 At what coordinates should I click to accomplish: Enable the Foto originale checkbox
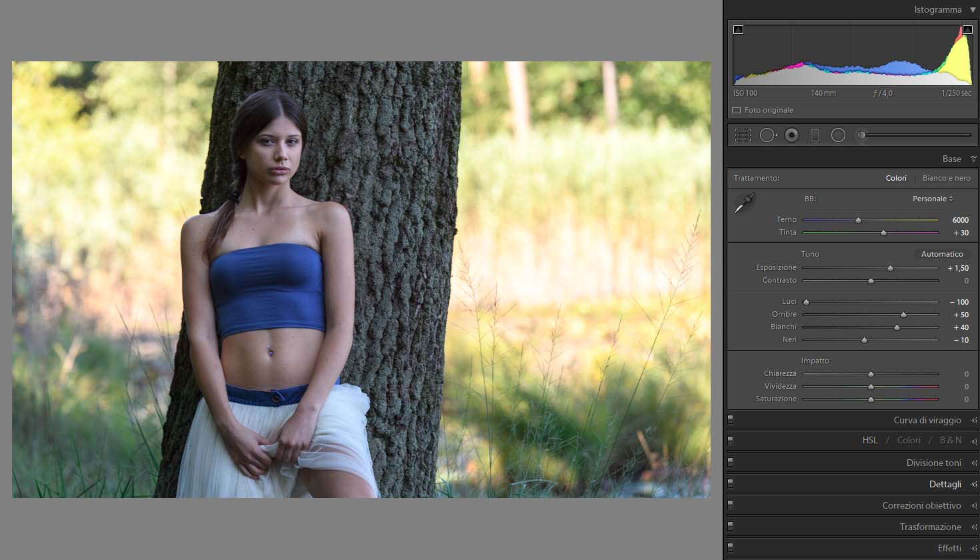click(737, 111)
